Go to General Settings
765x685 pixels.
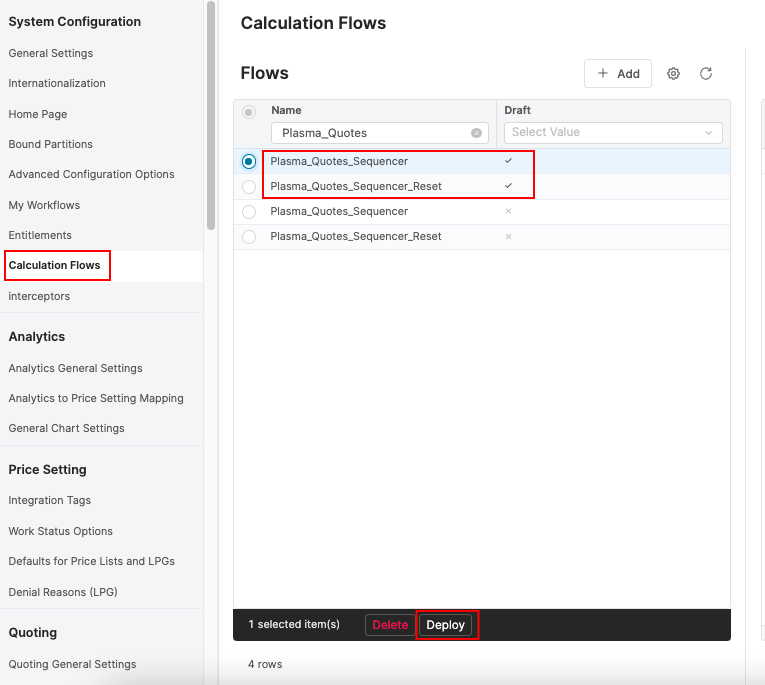point(51,53)
